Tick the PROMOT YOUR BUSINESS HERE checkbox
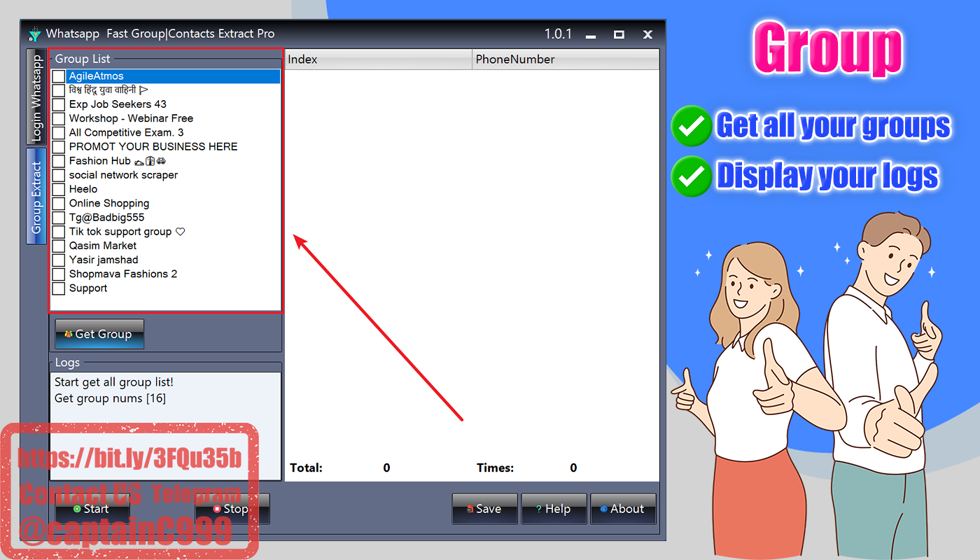Viewport: 980px width, 560px height. click(x=59, y=147)
